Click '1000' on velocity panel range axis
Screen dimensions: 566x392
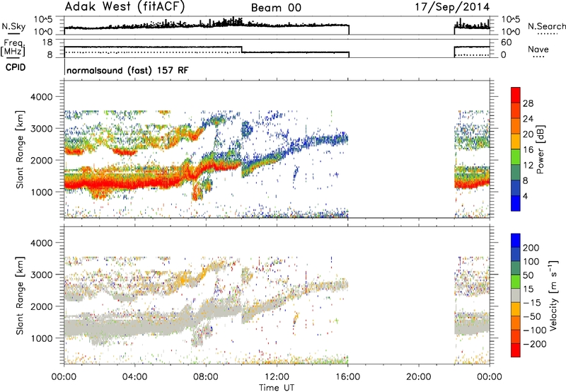click(41, 338)
